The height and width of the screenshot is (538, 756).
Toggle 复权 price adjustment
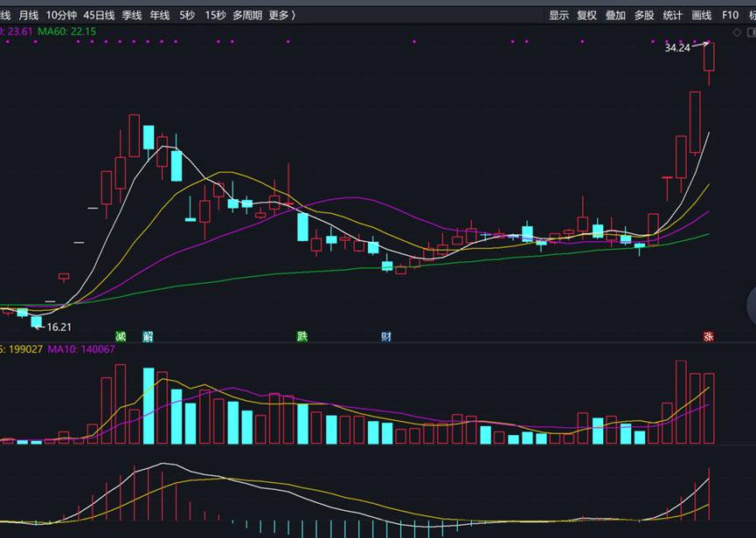pyautogui.click(x=586, y=15)
